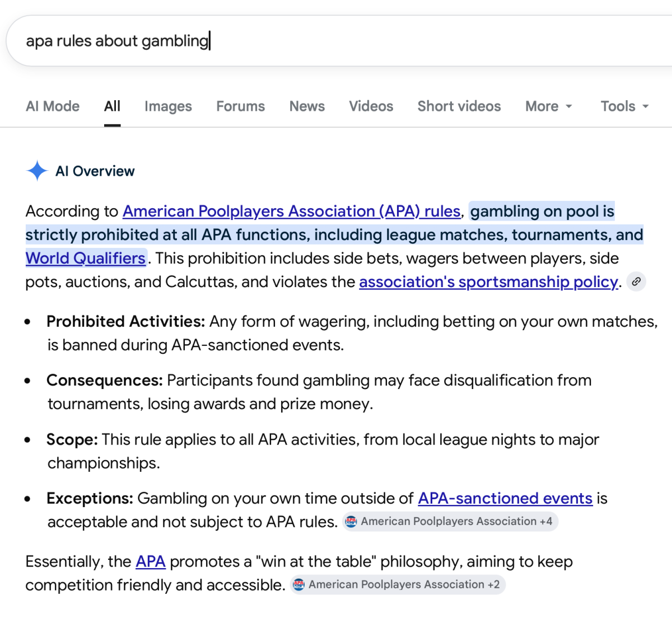The image size is (672, 623).
Task: Click the APA-sanctioned events link
Action: tap(505, 498)
